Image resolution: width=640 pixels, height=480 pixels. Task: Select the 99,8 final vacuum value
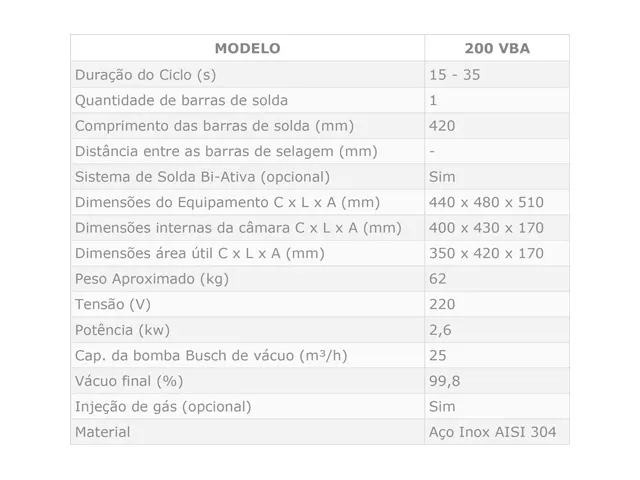pos(444,381)
